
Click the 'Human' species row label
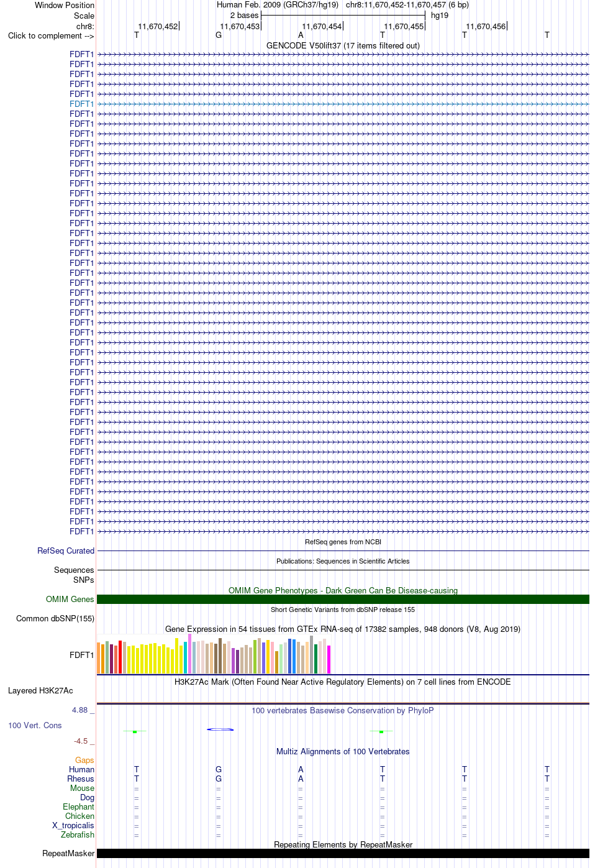click(81, 769)
